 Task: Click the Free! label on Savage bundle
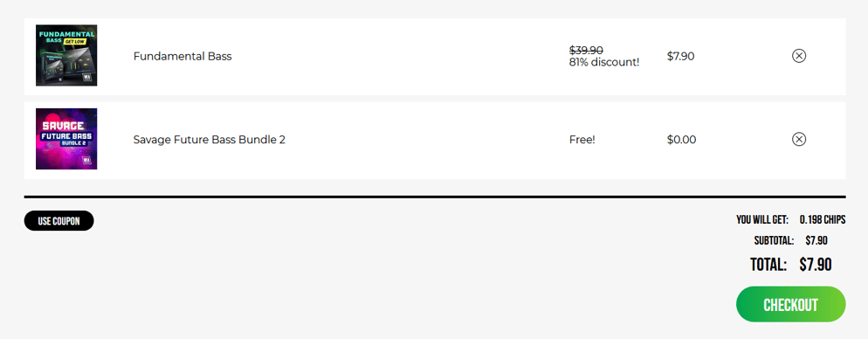click(x=582, y=140)
